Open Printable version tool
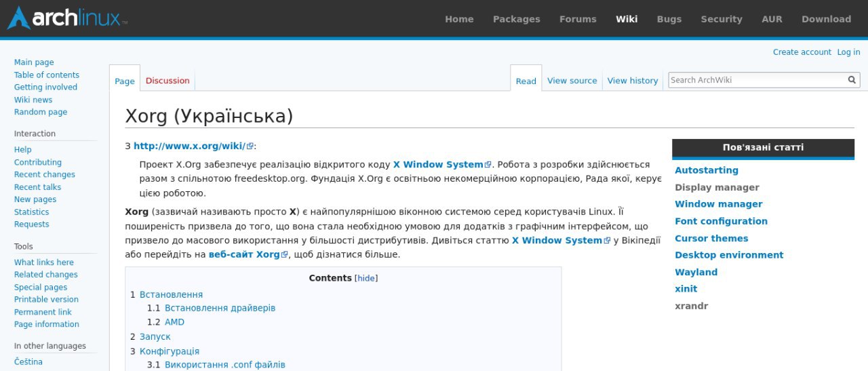868x371 pixels. pos(46,300)
